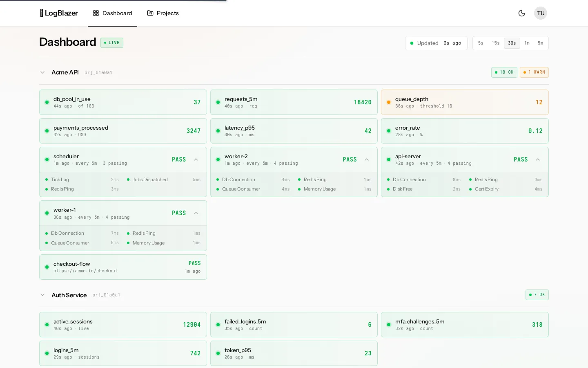Click the LIVE status badge

click(112, 43)
